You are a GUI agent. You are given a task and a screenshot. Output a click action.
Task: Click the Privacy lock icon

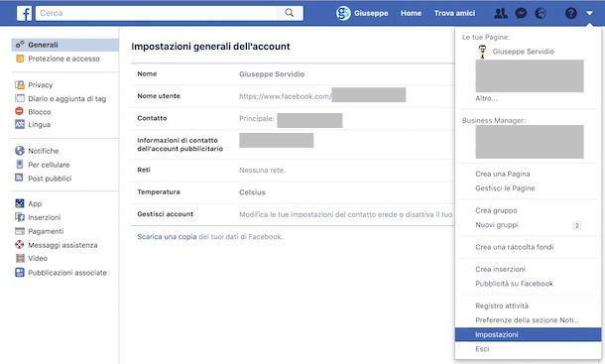20,85
